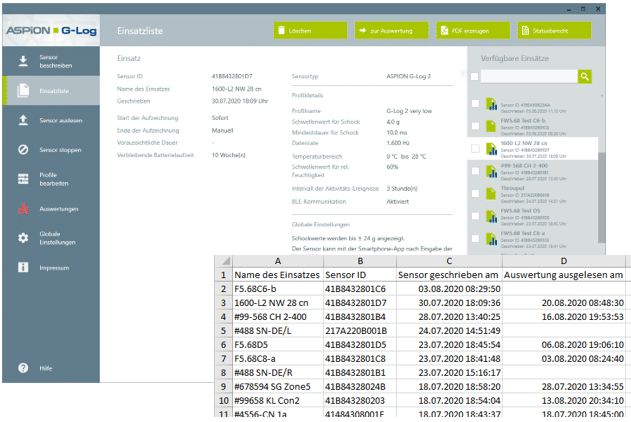The width and height of the screenshot is (631, 422).
Task: Click cell 'Sensor geschrieben am' in spreadsheet
Action: pyautogui.click(x=450, y=275)
